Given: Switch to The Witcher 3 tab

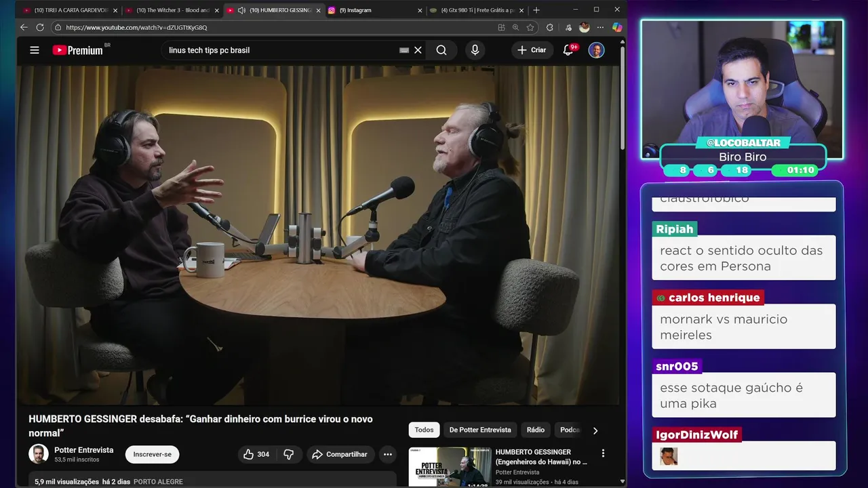Looking at the screenshot, I should (x=172, y=10).
